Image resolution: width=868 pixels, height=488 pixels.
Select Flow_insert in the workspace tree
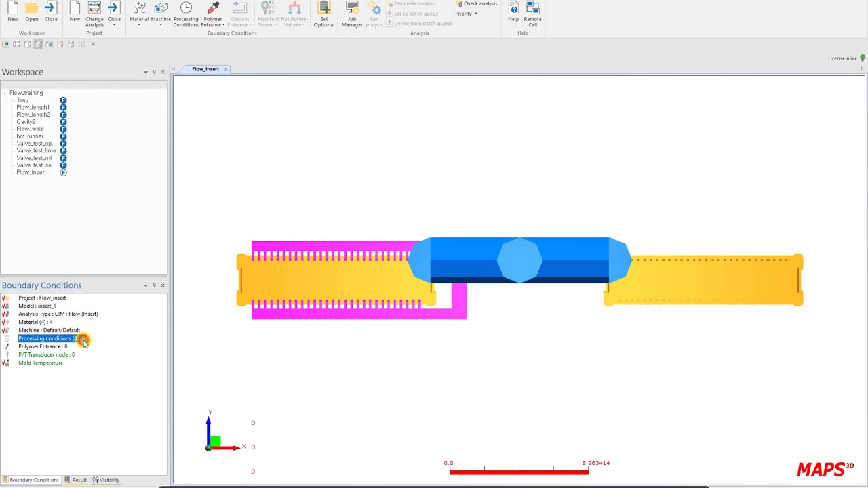[31, 172]
